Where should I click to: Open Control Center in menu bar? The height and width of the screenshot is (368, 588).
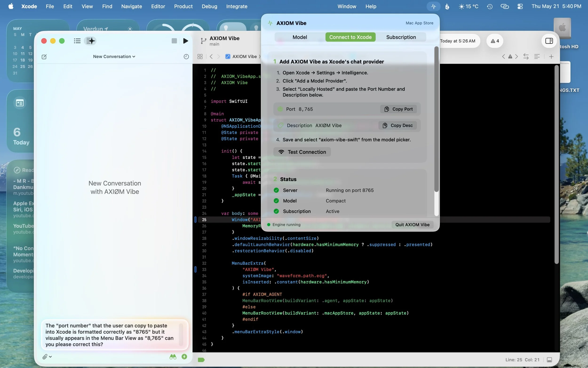pyautogui.click(x=520, y=6)
